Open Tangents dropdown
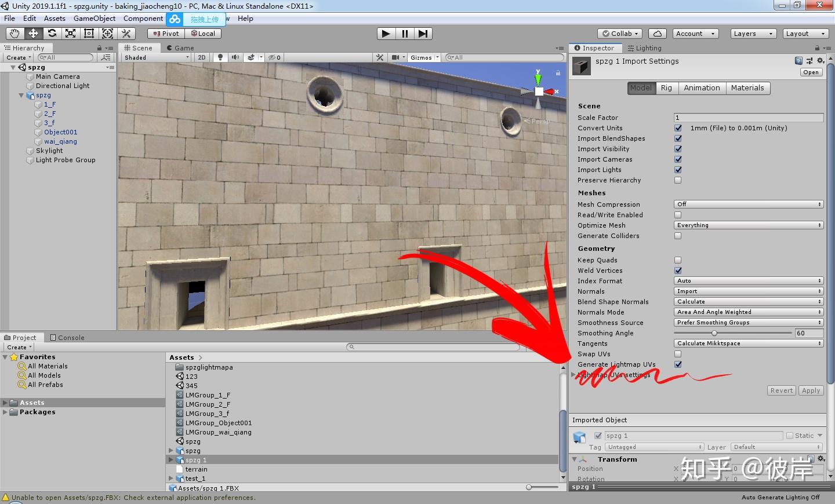The width and height of the screenshot is (835, 504). tap(749, 344)
